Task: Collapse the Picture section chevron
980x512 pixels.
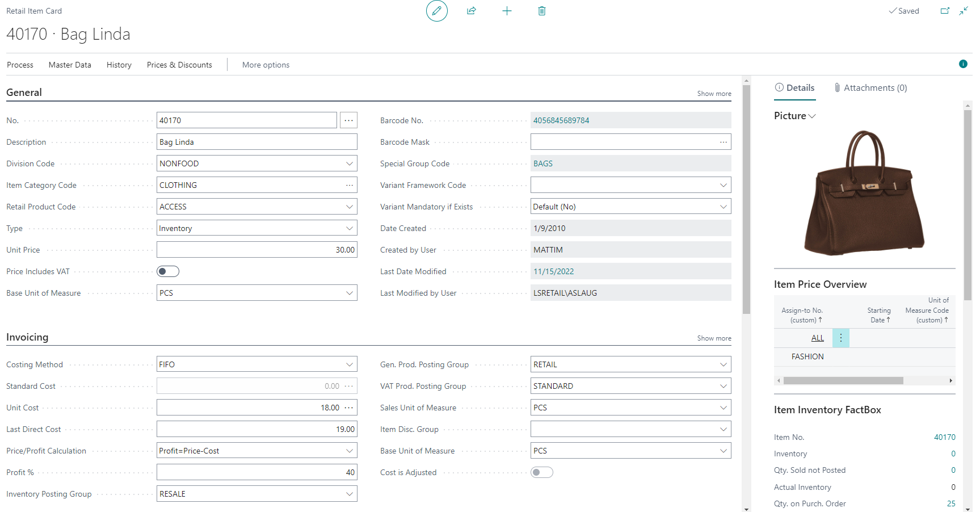Action: 812,116
